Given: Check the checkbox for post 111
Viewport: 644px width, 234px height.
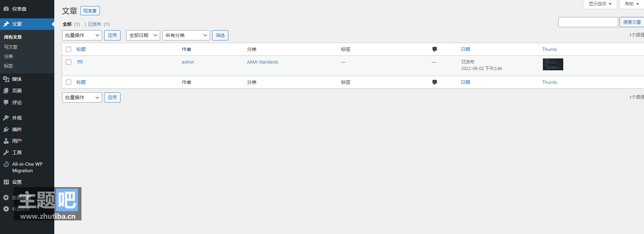Looking at the screenshot, I should click(x=69, y=62).
